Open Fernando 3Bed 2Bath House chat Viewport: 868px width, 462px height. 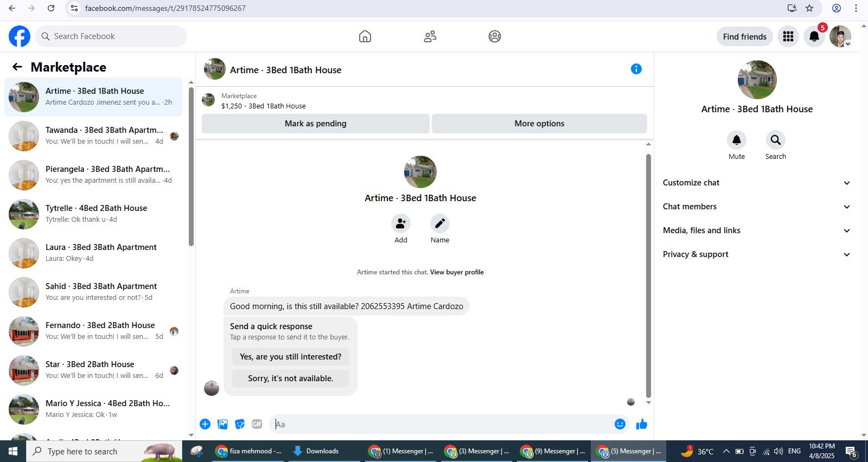tap(93, 331)
